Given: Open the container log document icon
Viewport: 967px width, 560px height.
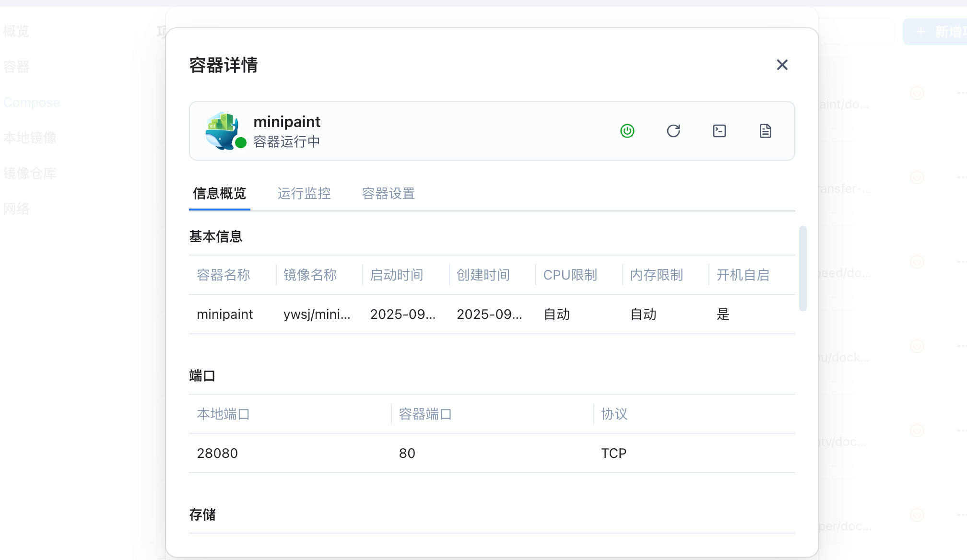Looking at the screenshot, I should [766, 131].
